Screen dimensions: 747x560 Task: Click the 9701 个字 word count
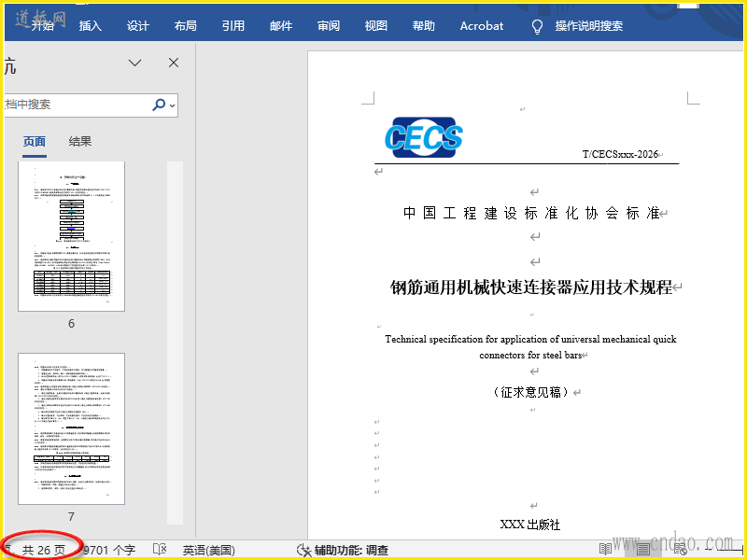coord(109,550)
